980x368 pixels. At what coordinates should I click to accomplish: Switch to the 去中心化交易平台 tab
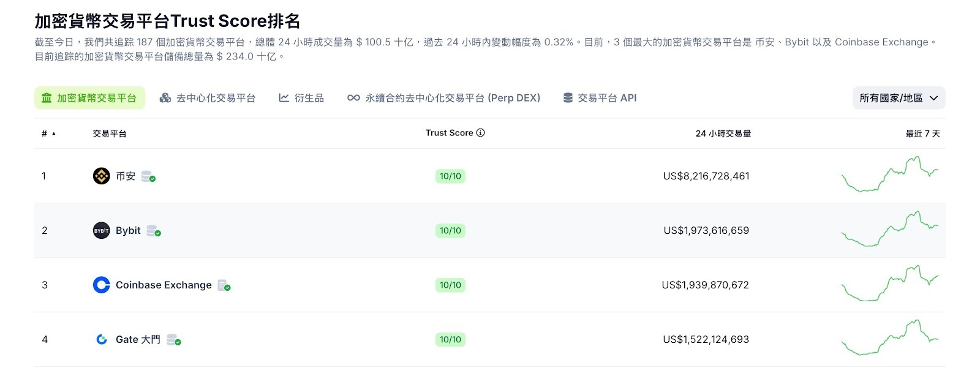(208, 98)
